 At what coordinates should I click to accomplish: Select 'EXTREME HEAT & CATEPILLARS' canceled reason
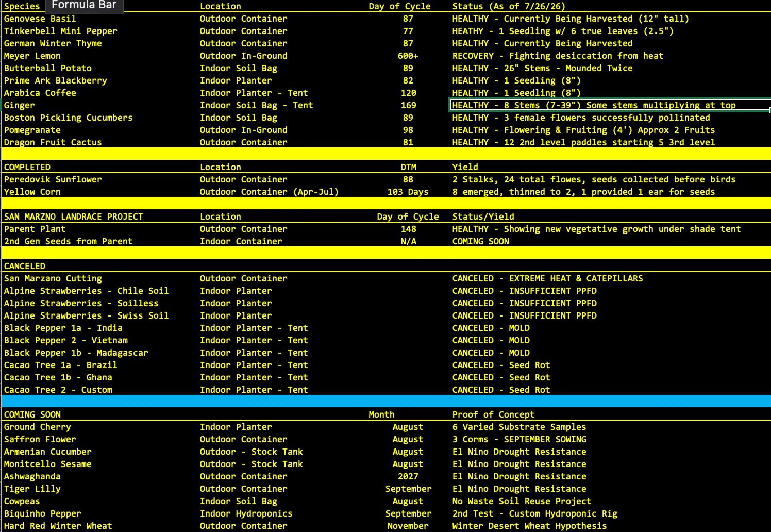[x=576, y=278]
